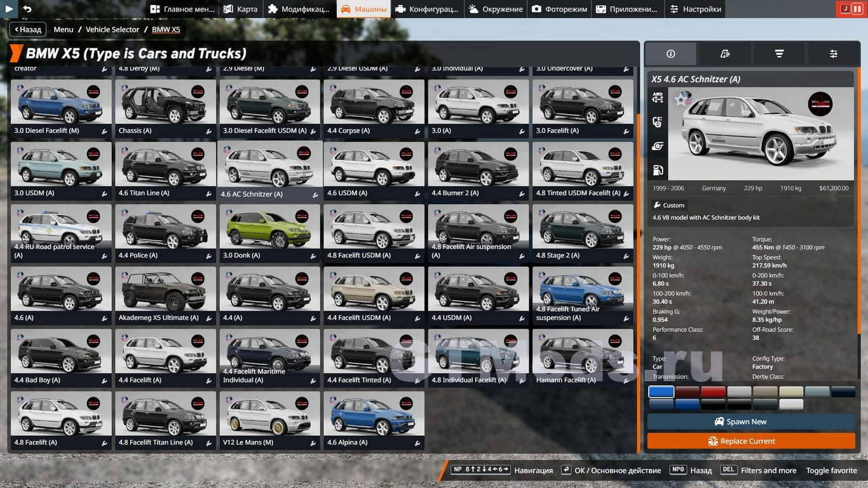The width and height of the screenshot is (868, 488).
Task: Switch to the Фоторежим tab
Action: (x=560, y=9)
